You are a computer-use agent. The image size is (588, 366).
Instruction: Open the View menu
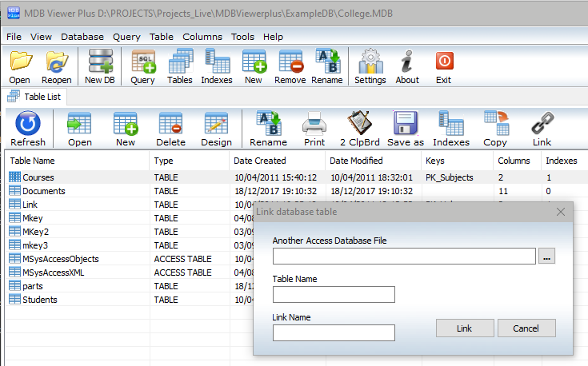(x=42, y=37)
